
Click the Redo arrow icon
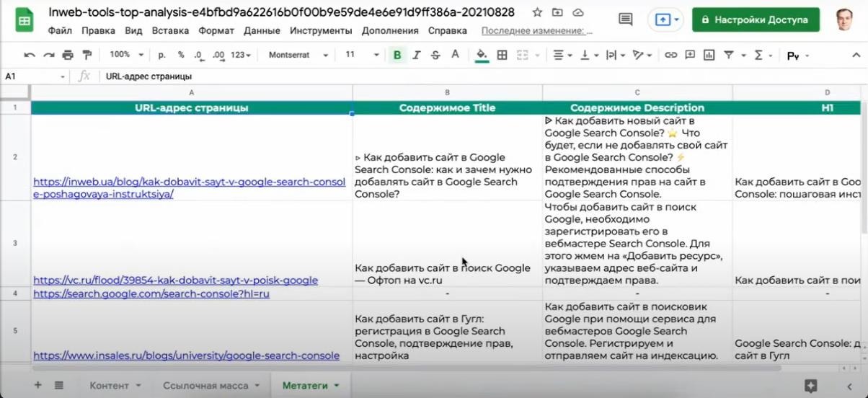[x=48, y=55]
